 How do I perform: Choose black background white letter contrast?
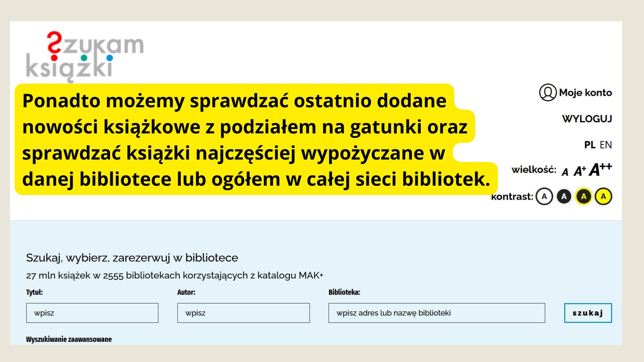[564, 196]
